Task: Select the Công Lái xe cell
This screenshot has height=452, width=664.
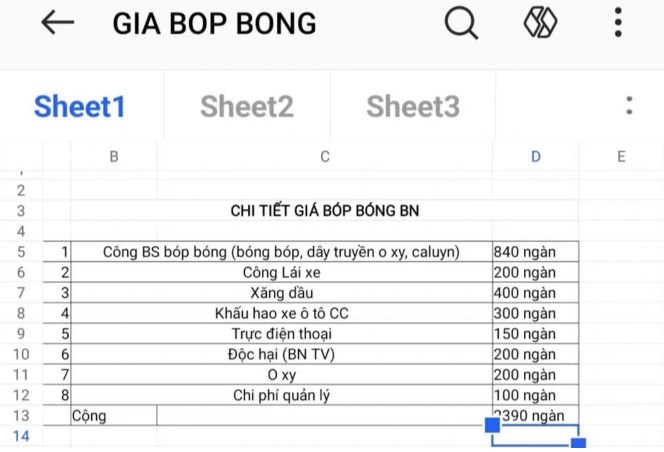Action: coord(281,272)
